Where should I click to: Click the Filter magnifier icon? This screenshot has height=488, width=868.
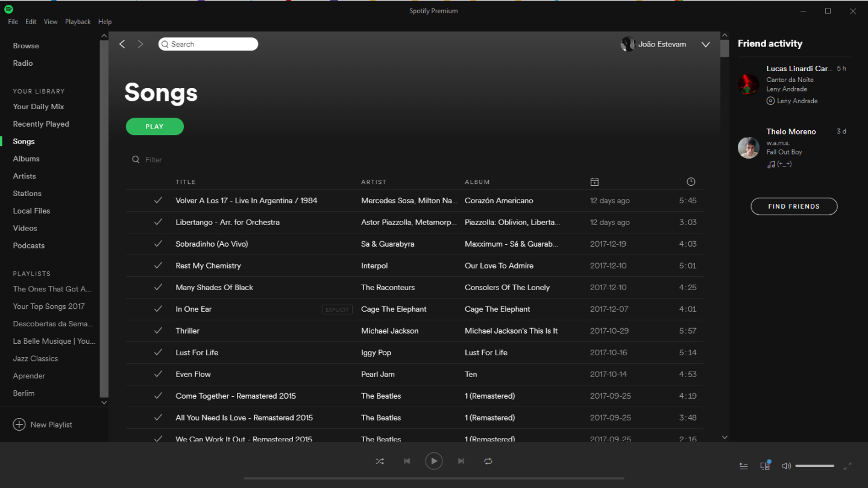(x=136, y=160)
